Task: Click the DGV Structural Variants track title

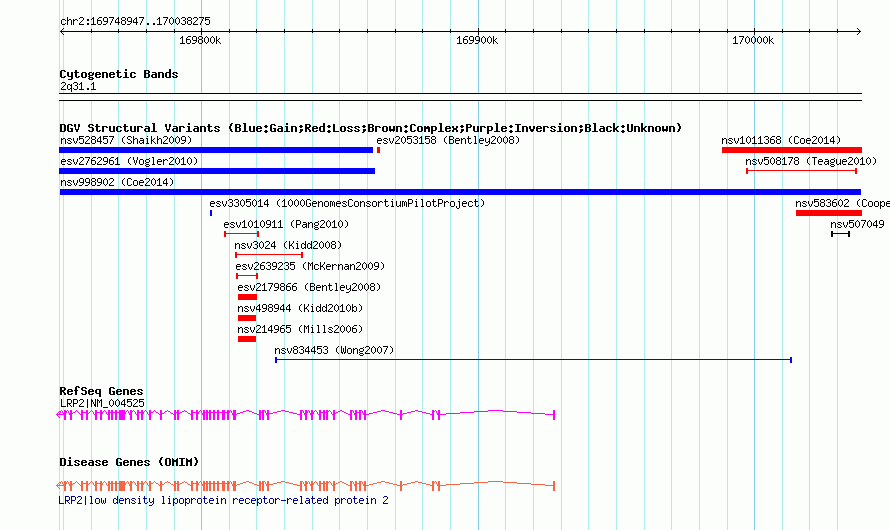Action: (370, 128)
